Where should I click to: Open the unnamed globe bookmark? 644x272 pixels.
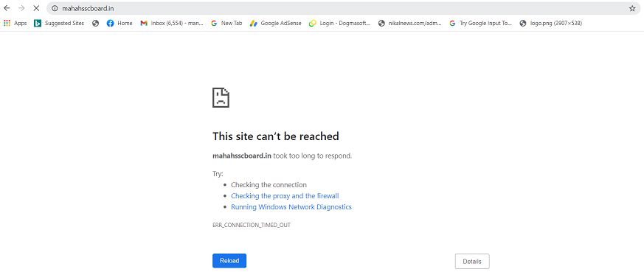click(x=96, y=24)
